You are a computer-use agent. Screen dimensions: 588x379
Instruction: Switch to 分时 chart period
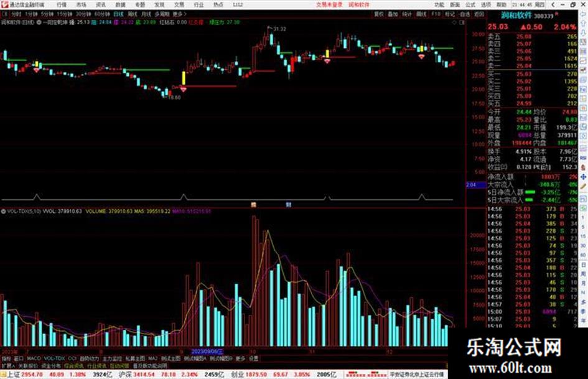click(x=16, y=14)
